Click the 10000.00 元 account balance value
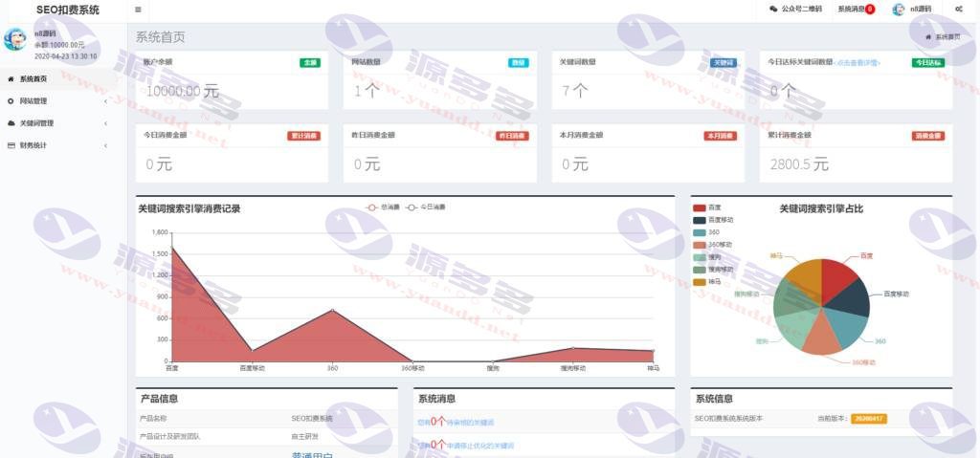 183,92
